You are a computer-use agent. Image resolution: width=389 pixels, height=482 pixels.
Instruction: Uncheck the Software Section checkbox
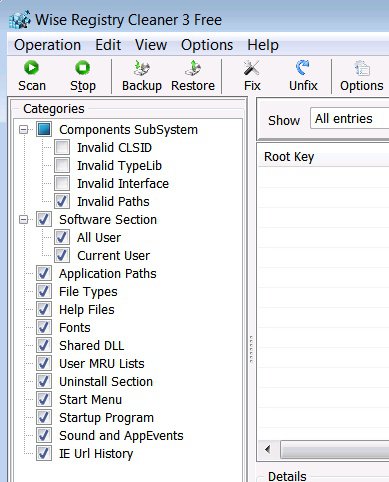pos(44,219)
